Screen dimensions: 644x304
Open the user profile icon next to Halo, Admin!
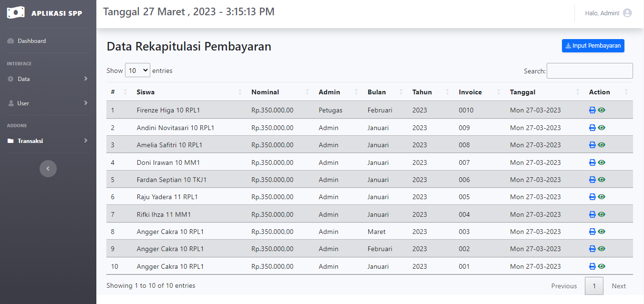(x=627, y=13)
